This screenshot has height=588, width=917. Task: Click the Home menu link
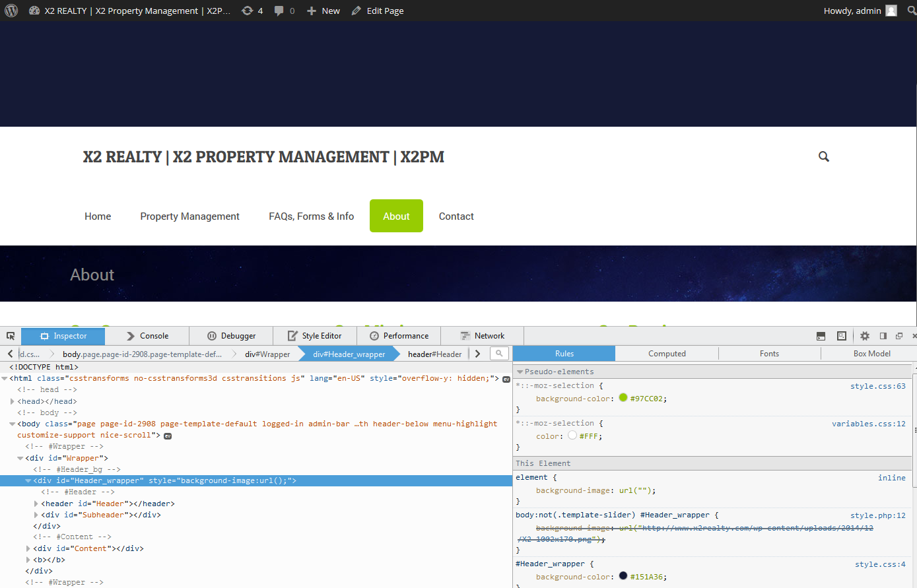98,216
